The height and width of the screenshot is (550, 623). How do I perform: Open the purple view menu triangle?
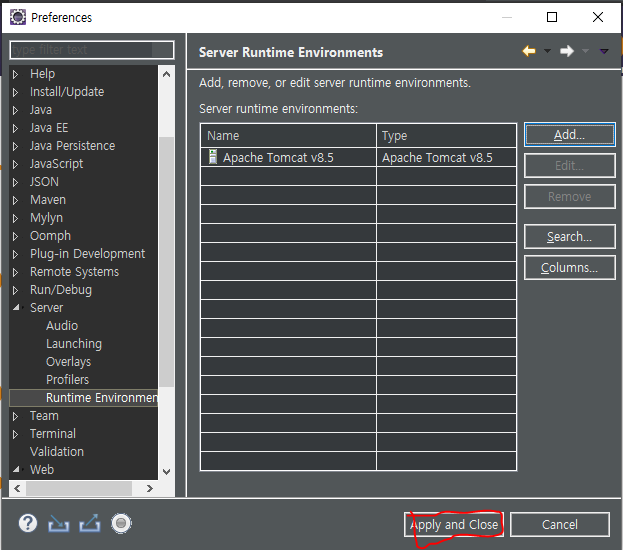(x=604, y=51)
